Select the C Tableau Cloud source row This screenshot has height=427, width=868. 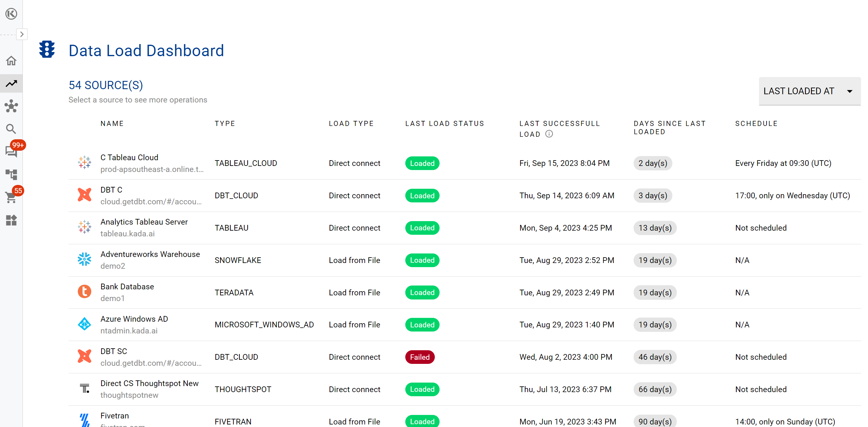(x=129, y=157)
